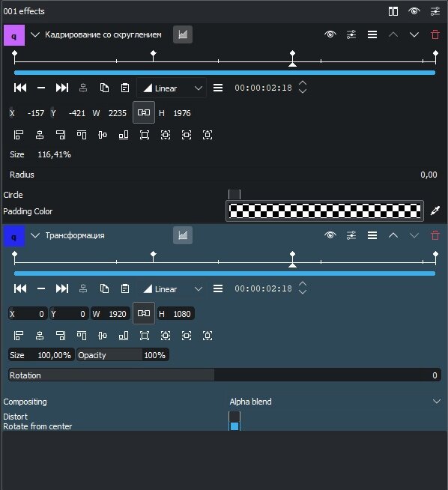This screenshot has width=448, height=490.
Task: Open hamburger menu of Трансформация effect
Action: pos(372,235)
